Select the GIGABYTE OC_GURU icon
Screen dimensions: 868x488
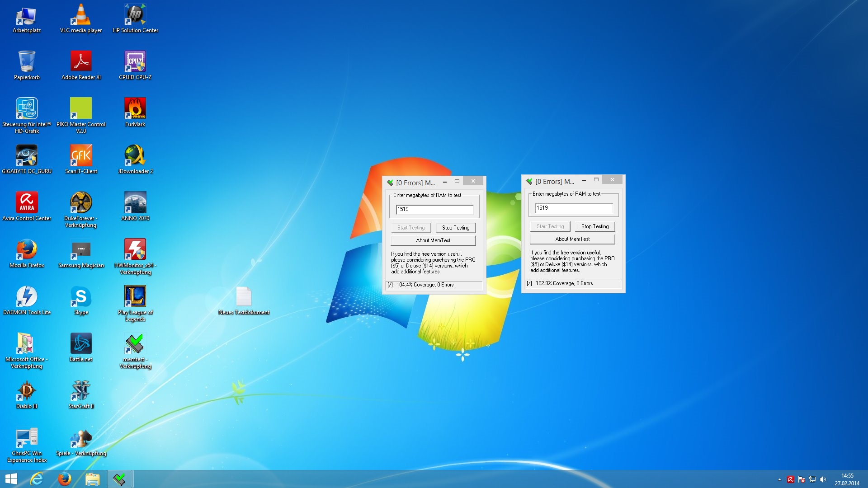click(x=27, y=155)
